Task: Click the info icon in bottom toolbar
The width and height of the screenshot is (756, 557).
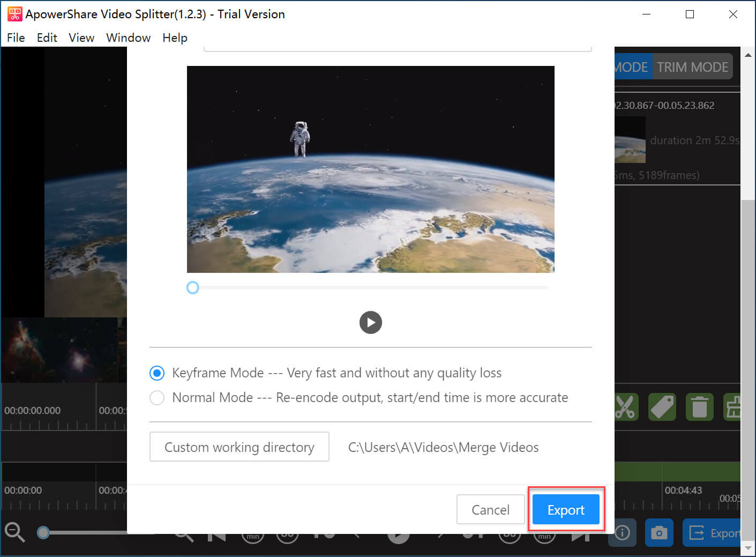Action: point(622,532)
